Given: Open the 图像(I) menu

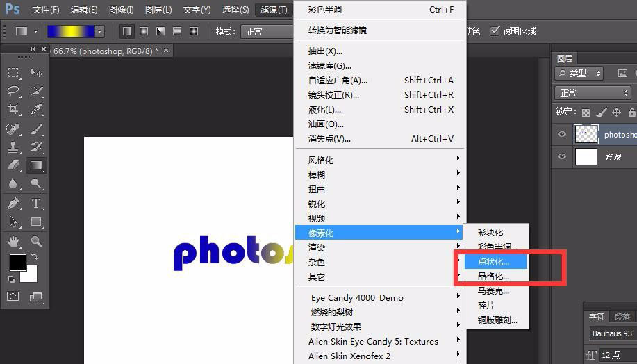Looking at the screenshot, I should click(x=121, y=9).
